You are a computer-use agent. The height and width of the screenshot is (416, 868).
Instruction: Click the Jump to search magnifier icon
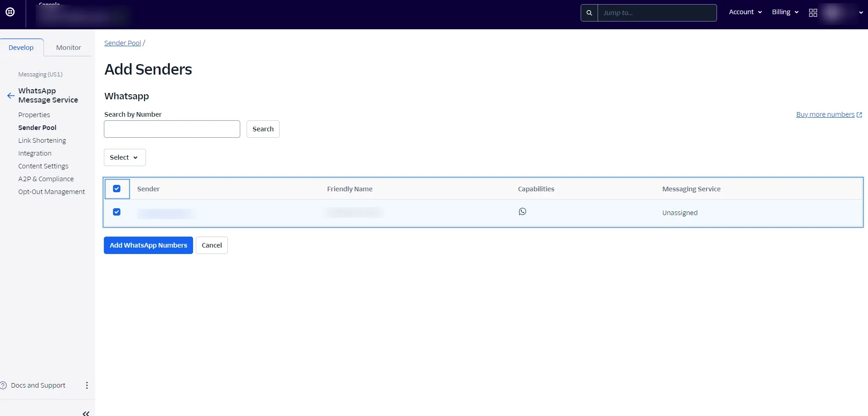pyautogui.click(x=589, y=13)
